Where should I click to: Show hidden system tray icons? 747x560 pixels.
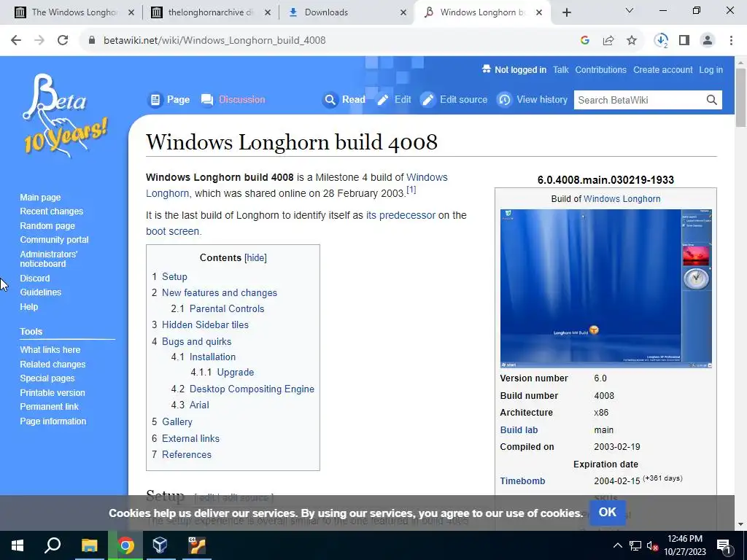click(x=617, y=545)
